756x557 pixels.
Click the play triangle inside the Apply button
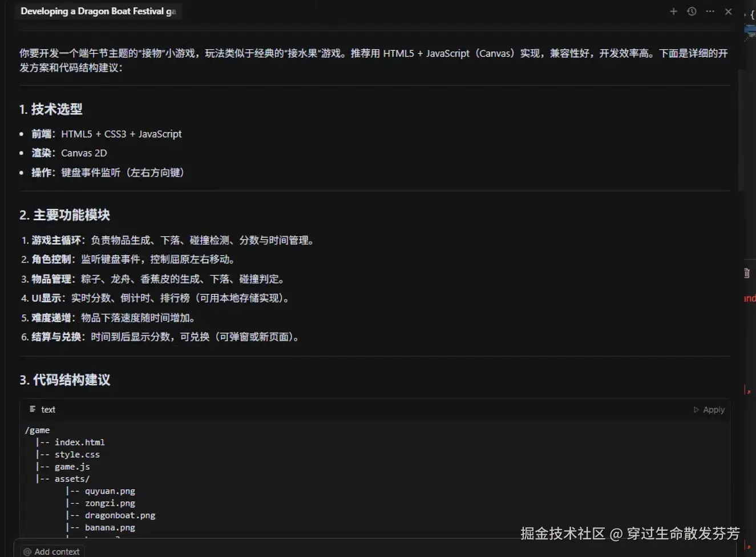click(697, 409)
